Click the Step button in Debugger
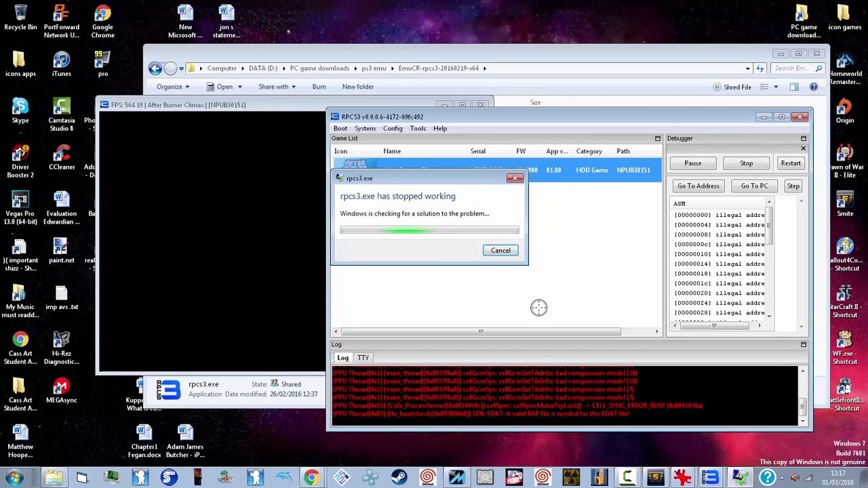The image size is (868, 488). pos(793,186)
